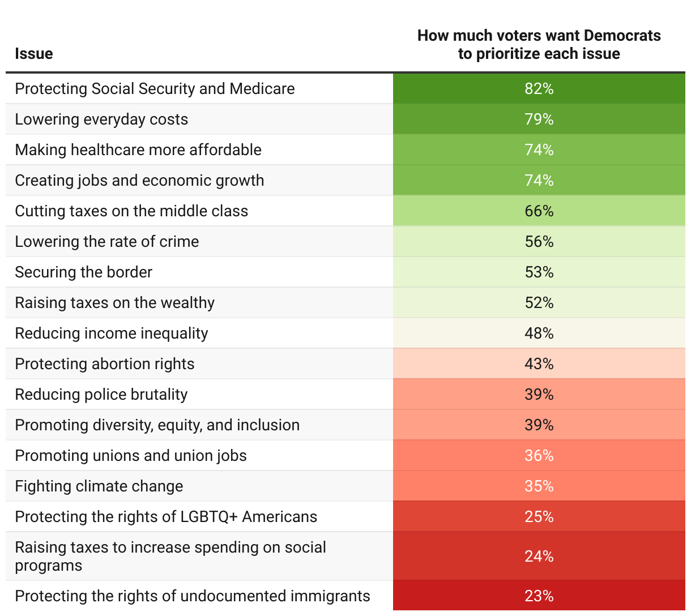The image size is (691, 616).
Task: Click Raising taxes on the wealthy label
Action: click(115, 303)
